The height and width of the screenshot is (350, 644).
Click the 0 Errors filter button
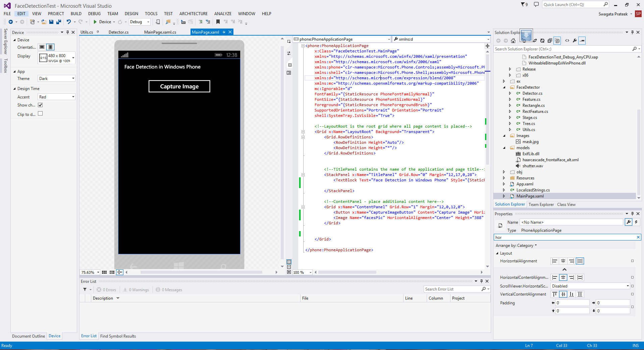[107, 290]
